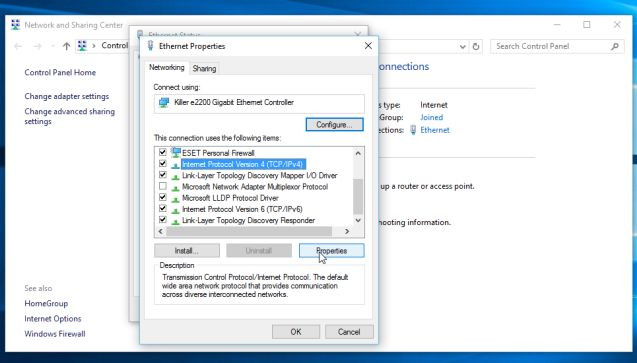Click the Multiplexor Protocol item icon
The height and width of the screenshot is (363, 637).
coord(176,188)
